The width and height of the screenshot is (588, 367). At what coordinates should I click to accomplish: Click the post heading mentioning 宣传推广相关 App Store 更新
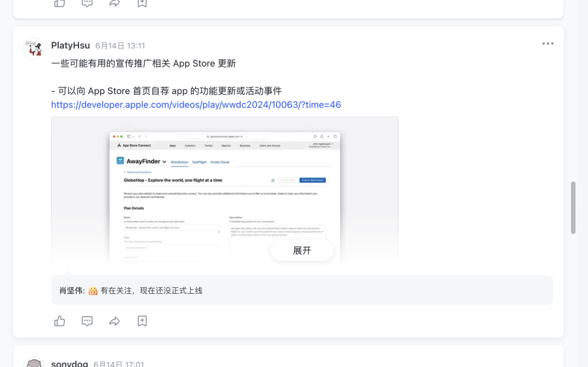pos(144,63)
